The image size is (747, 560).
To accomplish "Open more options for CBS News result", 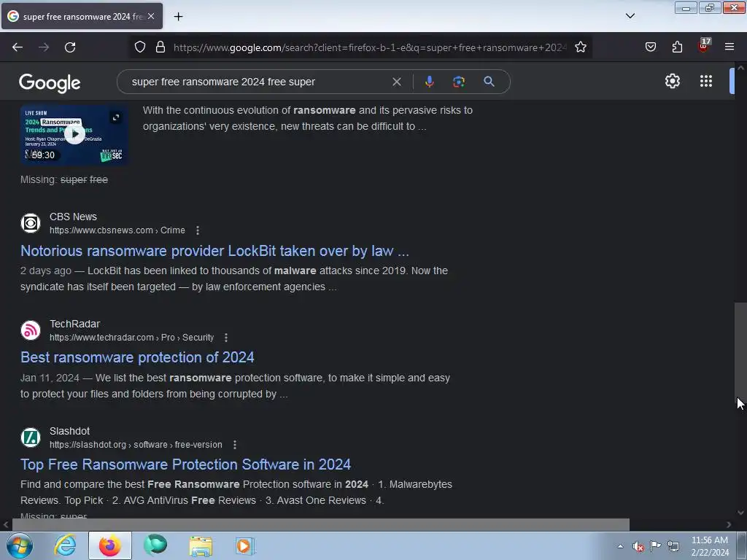I will pos(198,230).
